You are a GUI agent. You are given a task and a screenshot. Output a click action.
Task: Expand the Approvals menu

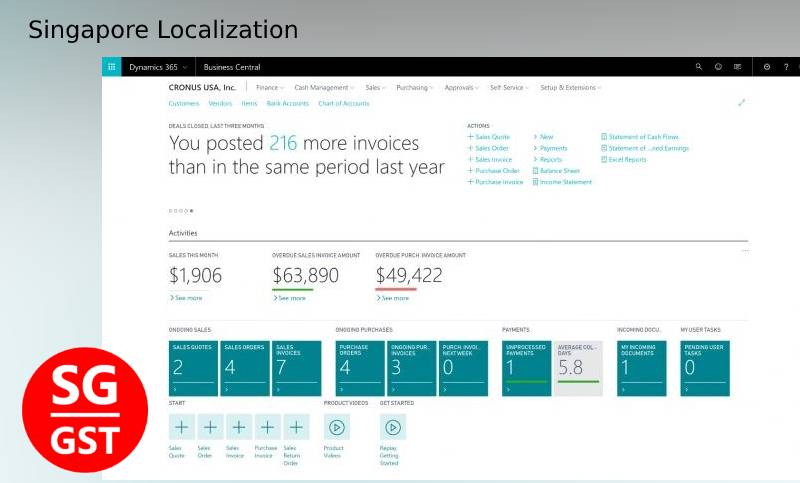click(x=462, y=88)
